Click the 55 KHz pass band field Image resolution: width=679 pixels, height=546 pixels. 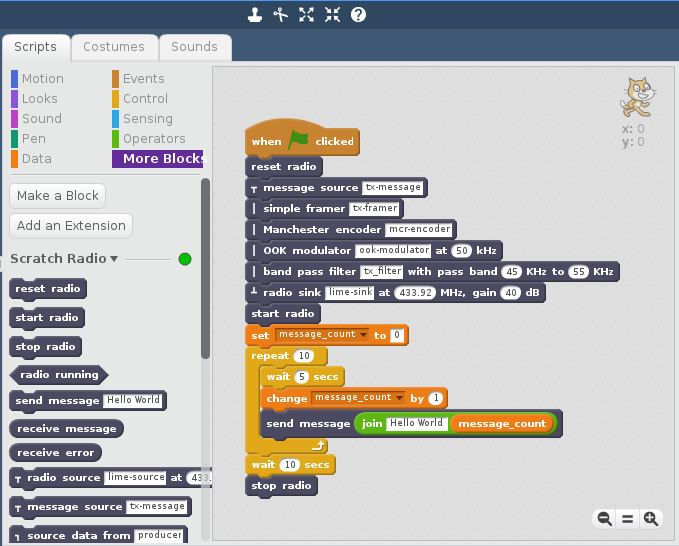coord(579,272)
